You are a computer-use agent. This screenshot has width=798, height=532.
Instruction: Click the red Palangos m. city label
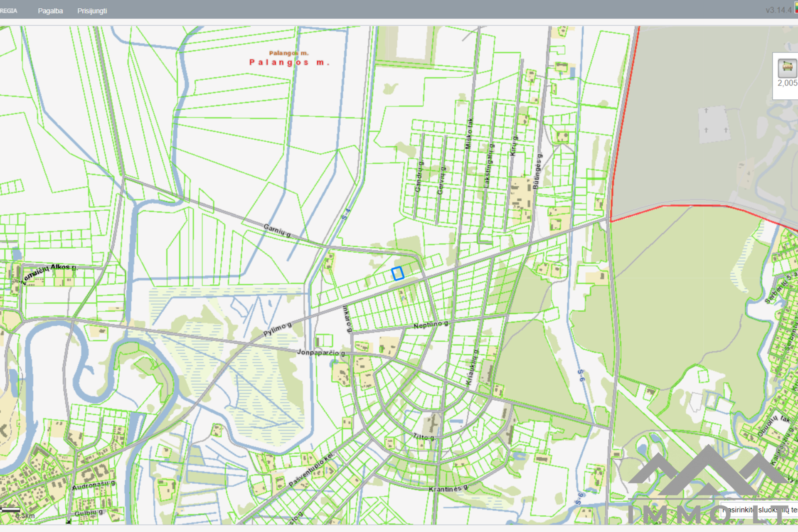[289, 62]
